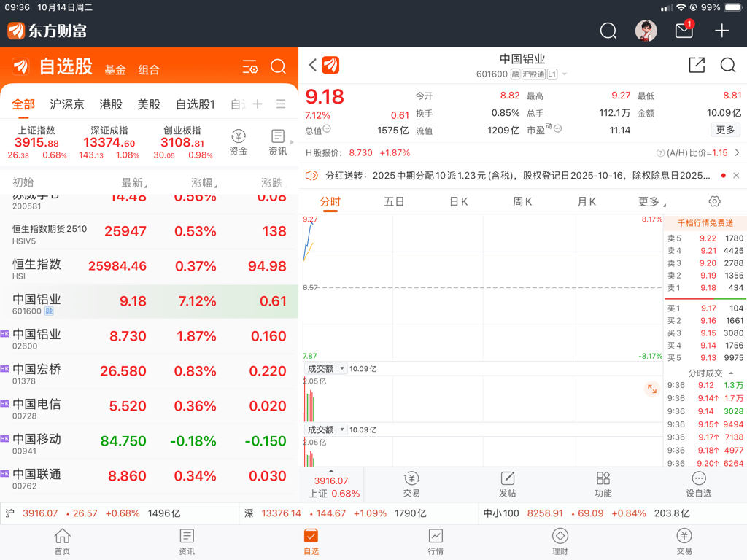Open 交易 trade action under the chart
The width and height of the screenshot is (747, 560).
(411, 484)
